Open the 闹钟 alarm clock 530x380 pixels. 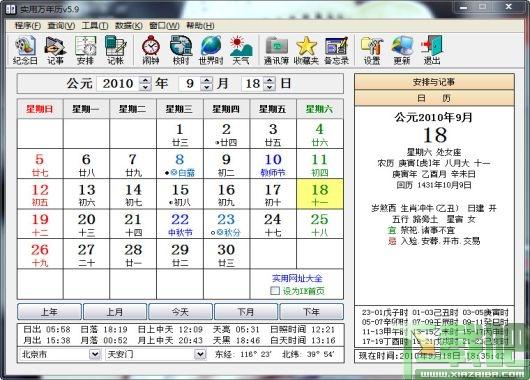(x=151, y=50)
